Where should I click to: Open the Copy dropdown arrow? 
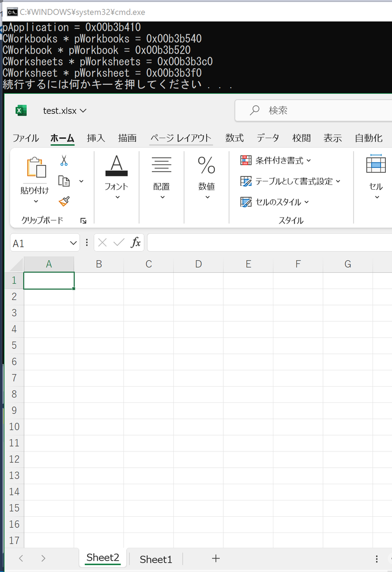tap(81, 181)
